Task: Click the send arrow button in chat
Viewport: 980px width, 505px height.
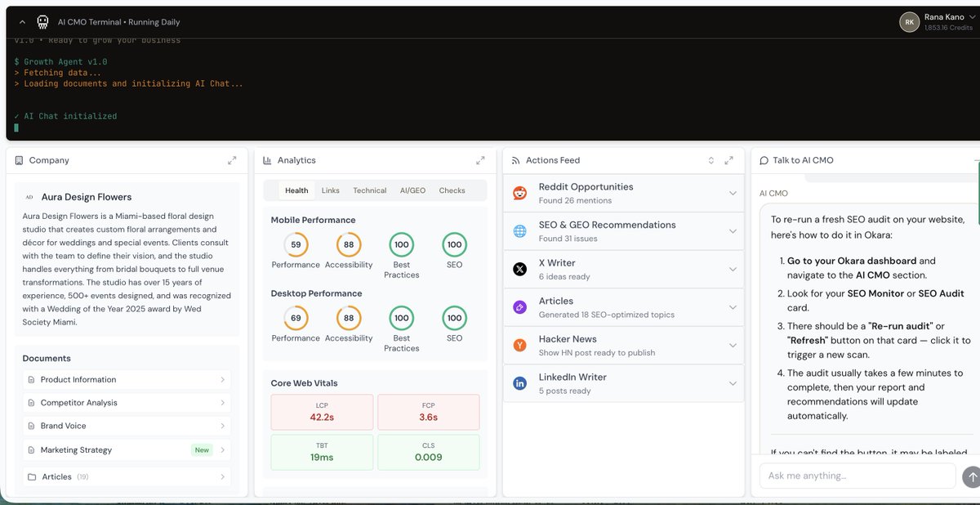Action: click(x=971, y=476)
